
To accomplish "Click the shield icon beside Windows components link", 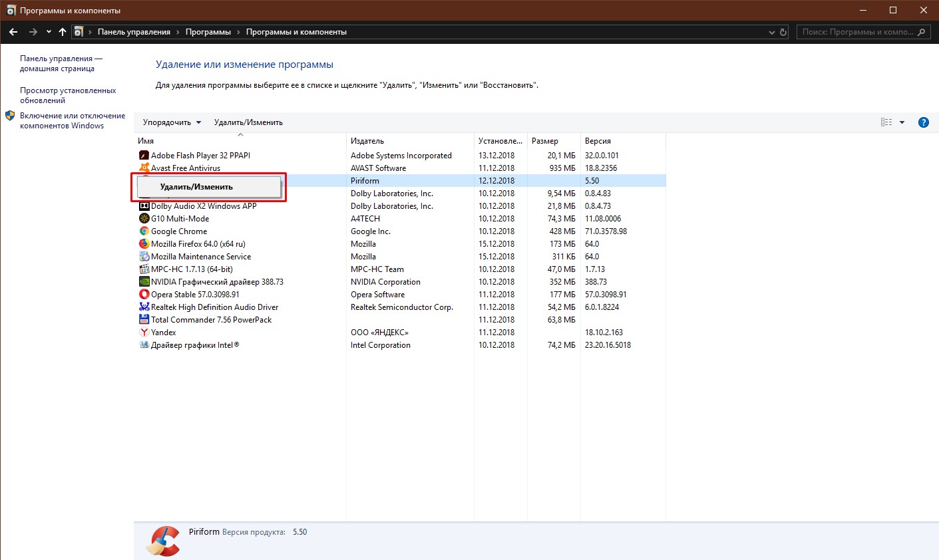I will coord(10,116).
